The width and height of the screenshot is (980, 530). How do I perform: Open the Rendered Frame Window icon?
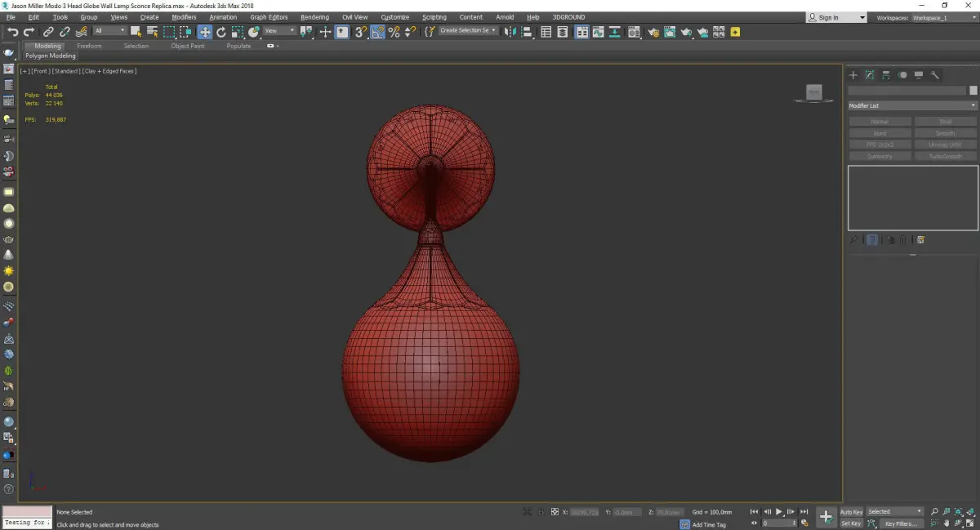click(x=669, y=32)
